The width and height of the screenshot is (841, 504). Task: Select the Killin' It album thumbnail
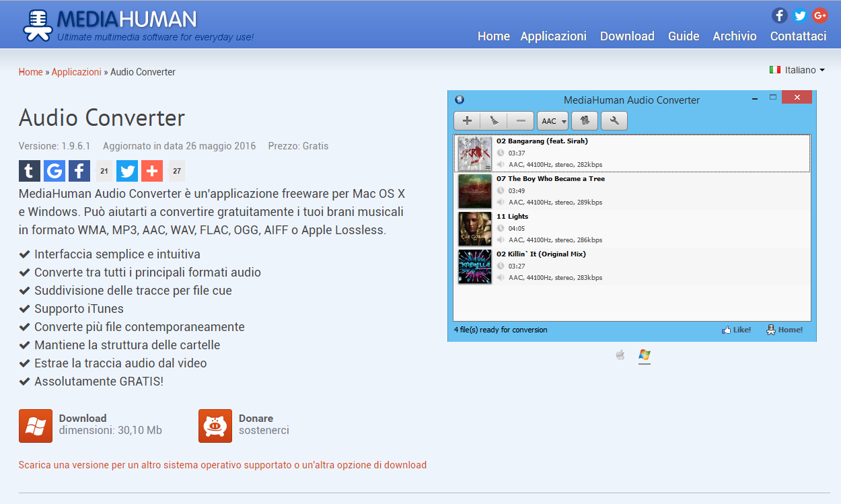tap(475, 266)
